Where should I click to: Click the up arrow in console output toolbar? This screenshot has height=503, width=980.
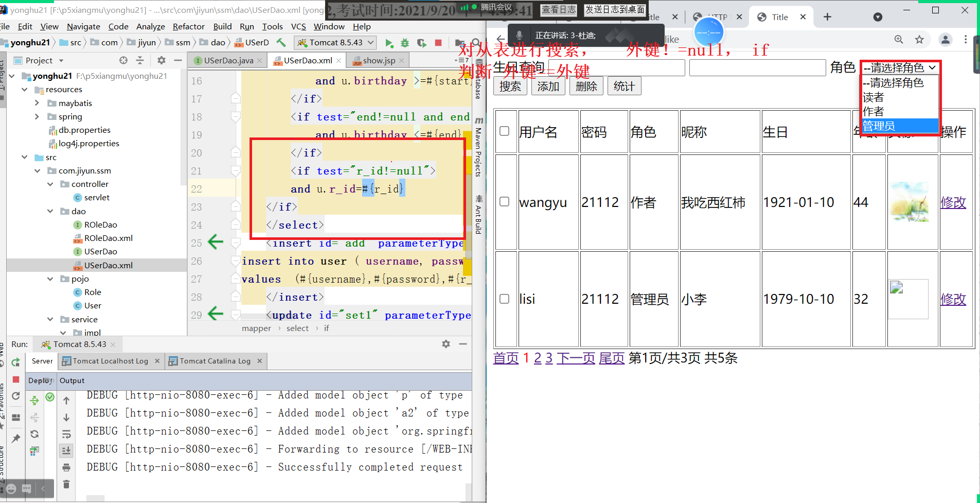pos(66,400)
